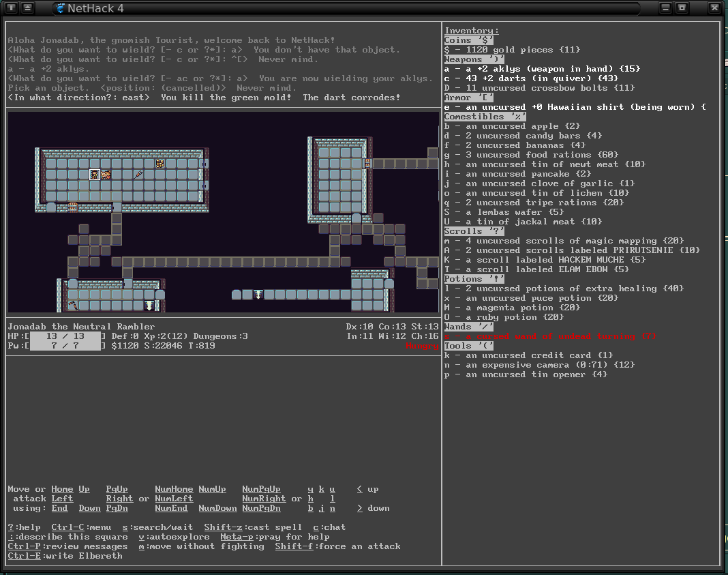Click the NetHack 4 application icon in title bar
This screenshot has width=728, height=575.
point(61,8)
